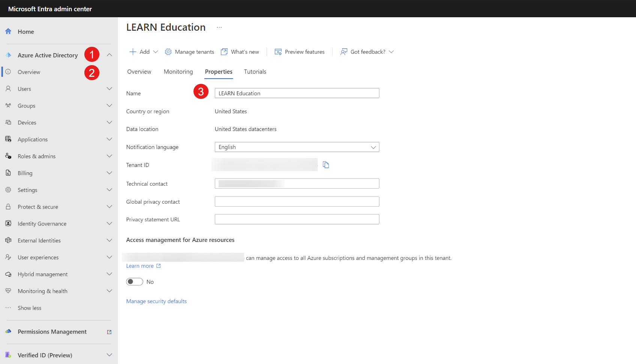This screenshot has height=364, width=636.
Task: Click the Manage tenants gear icon
Action: (168, 52)
